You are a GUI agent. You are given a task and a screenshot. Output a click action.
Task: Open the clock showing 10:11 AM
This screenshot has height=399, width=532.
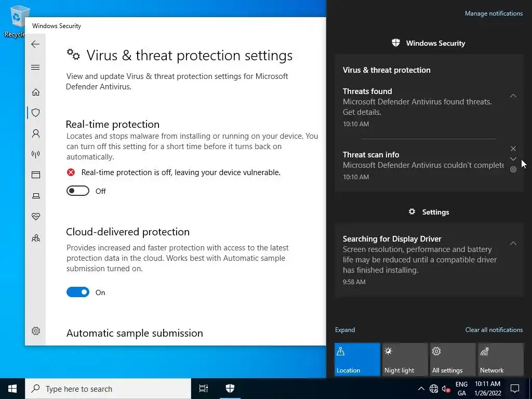487,389
